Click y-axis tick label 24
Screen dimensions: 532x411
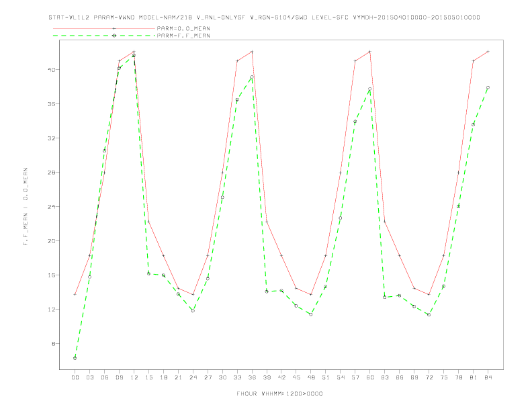point(52,207)
